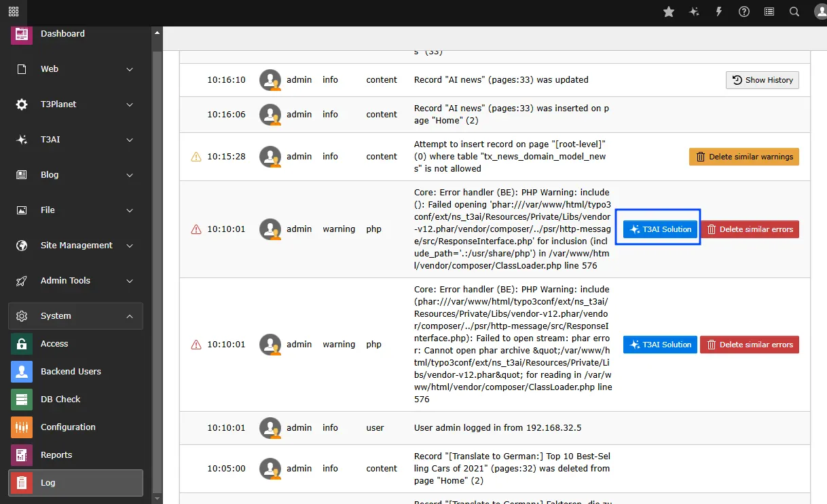Expand the Blog menu chevron
Screen dimensions: 827x504
coord(130,175)
